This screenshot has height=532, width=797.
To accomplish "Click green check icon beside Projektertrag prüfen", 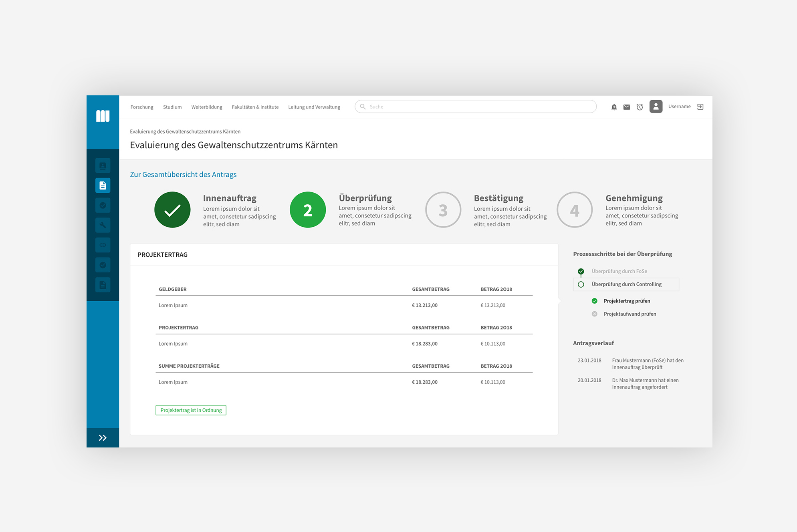I will point(595,301).
